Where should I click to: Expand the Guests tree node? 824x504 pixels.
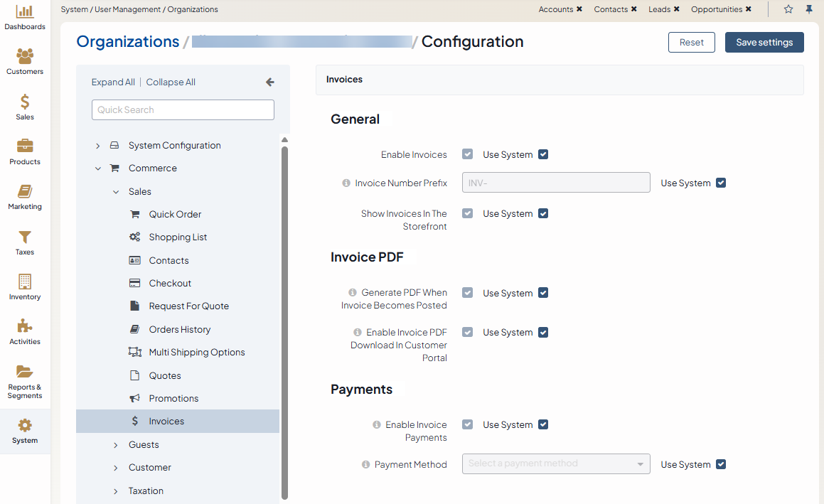(x=116, y=445)
